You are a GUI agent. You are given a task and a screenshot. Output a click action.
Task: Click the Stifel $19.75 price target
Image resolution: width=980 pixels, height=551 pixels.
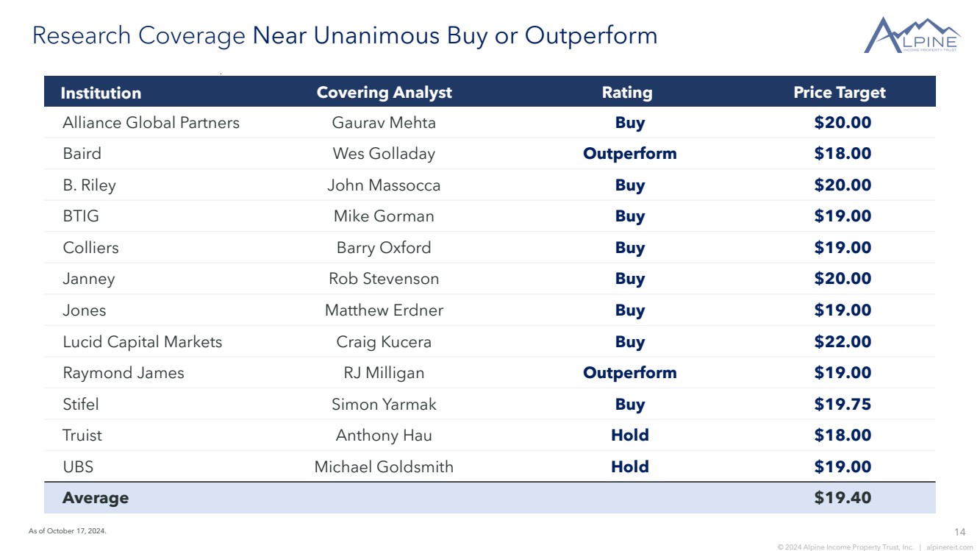(x=843, y=405)
